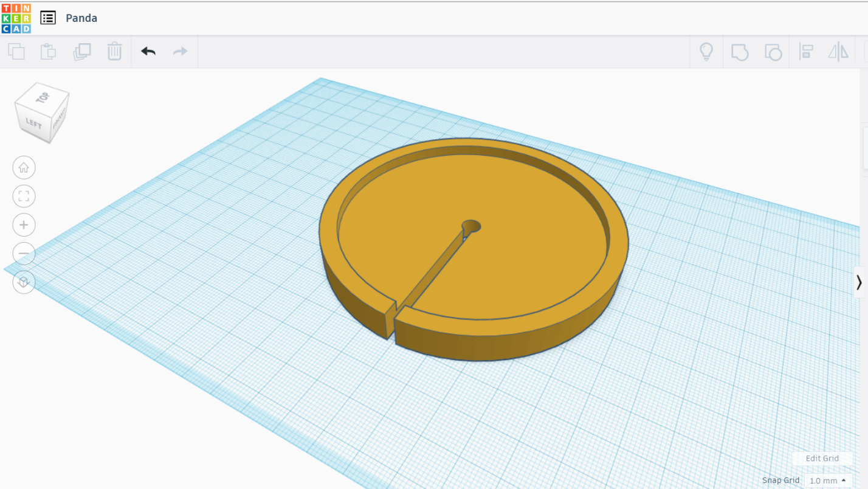
Task: Zoom out with the minus button
Action: [x=24, y=253]
